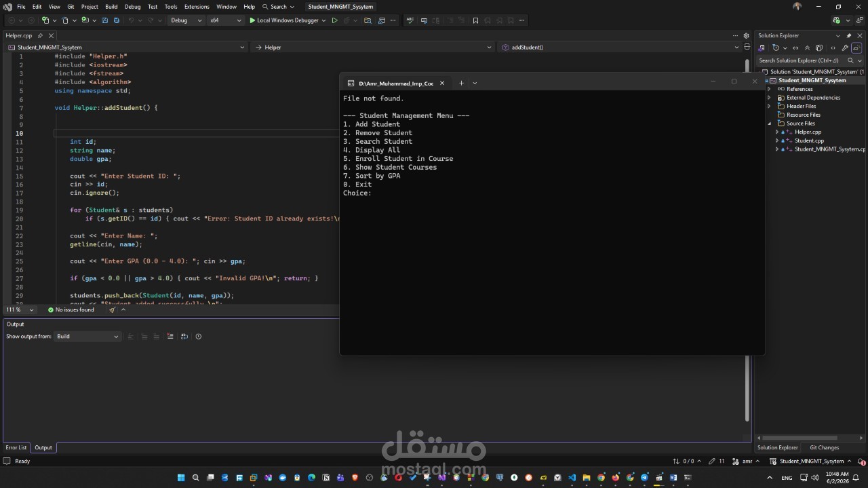Image resolution: width=868 pixels, height=488 pixels.
Task: Switch to the Error List tab
Action: point(16,447)
